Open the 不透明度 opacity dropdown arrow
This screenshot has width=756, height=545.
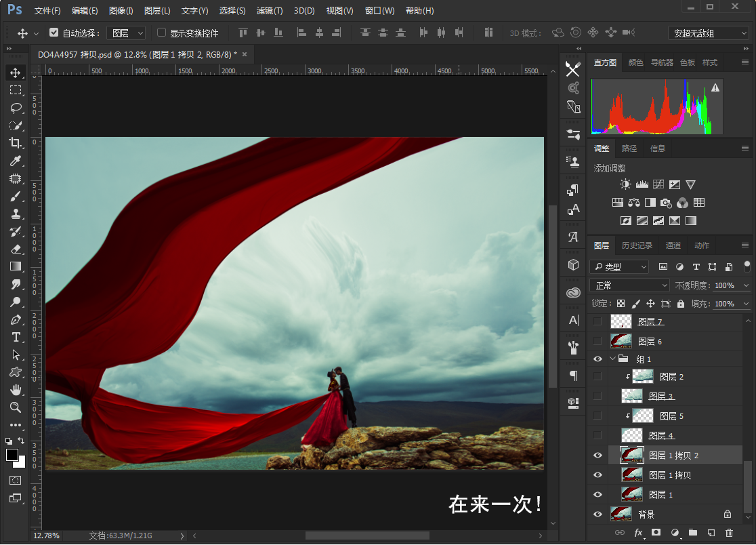click(x=746, y=285)
